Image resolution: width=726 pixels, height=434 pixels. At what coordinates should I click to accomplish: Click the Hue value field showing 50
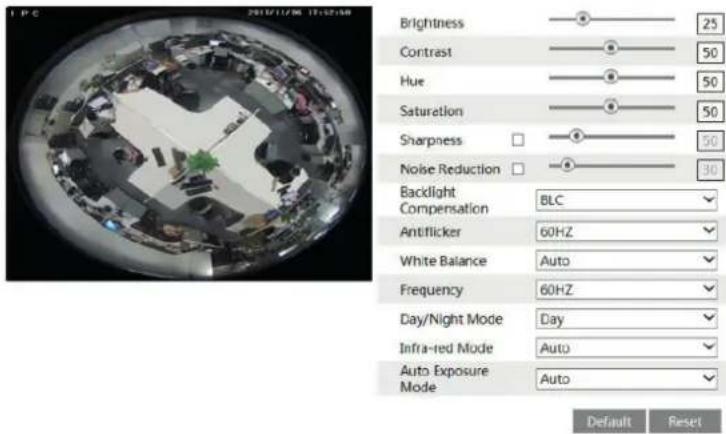[710, 82]
